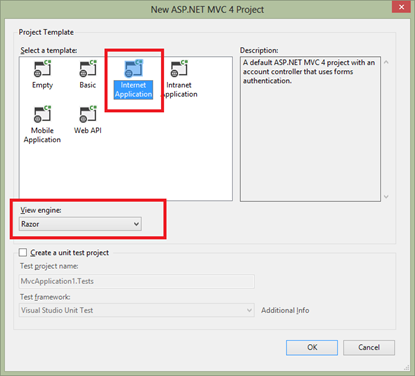Click the Description scrollbar down arrow
Viewport: 415px width, 376px height.
tap(386, 197)
